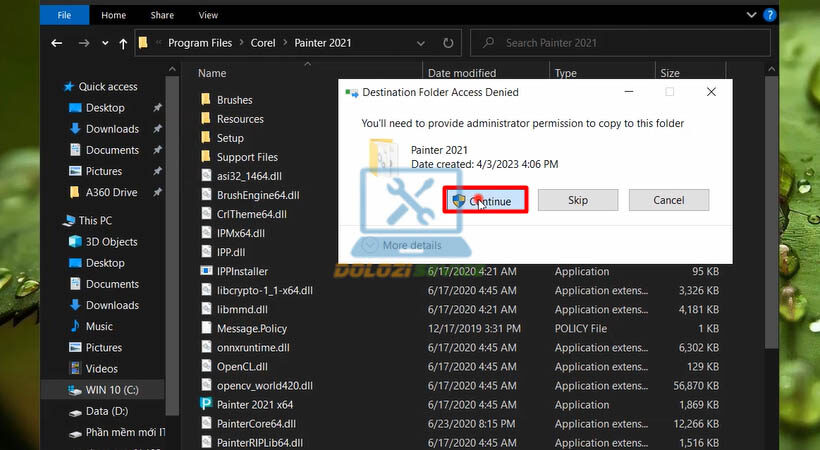
Task: Click the Back arrow navigation icon
Action: tap(56, 44)
